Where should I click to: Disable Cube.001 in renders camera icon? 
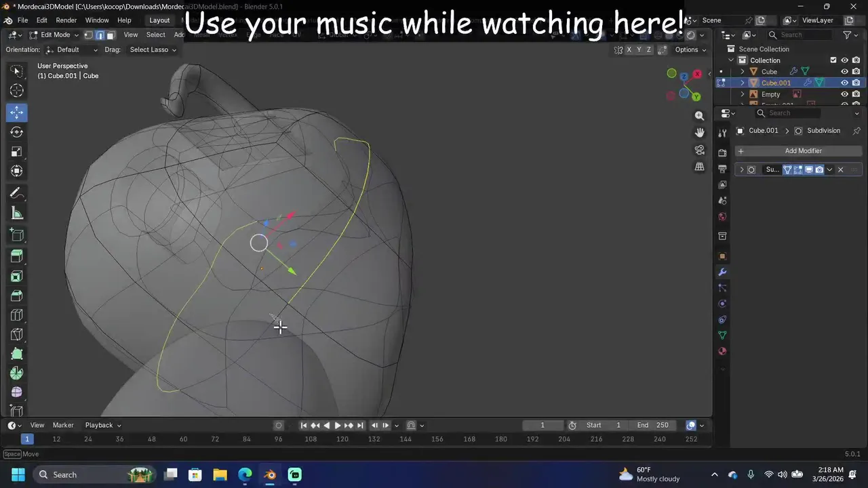[x=856, y=83]
